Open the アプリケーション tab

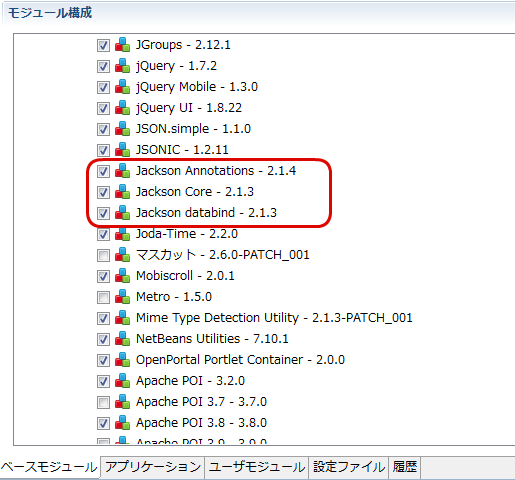[x=153, y=467]
